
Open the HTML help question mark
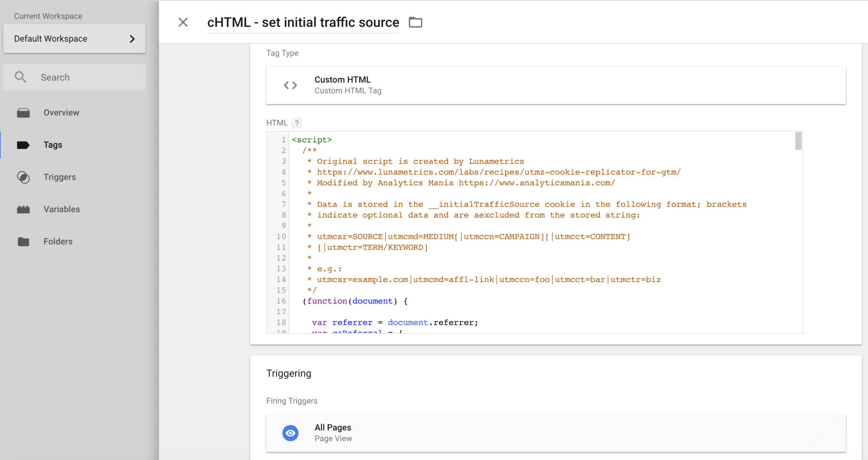coord(297,123)
